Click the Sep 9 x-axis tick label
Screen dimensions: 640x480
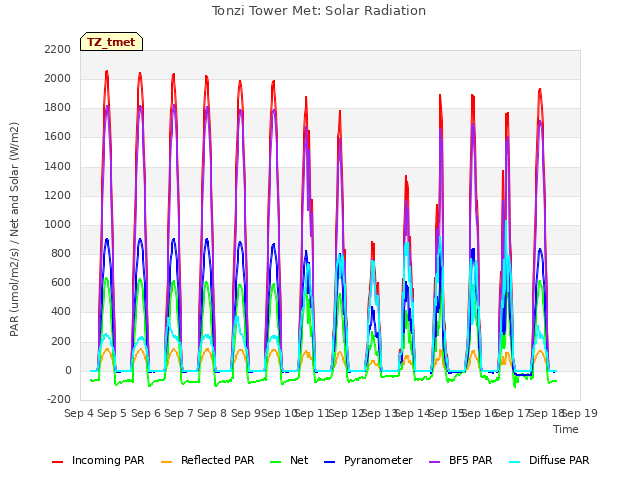tap(245, 413)
